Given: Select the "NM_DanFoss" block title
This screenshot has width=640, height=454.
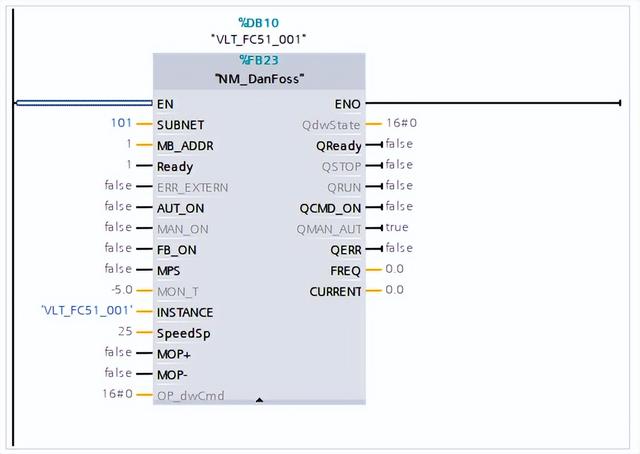Looking at the screenshot, I should tap(258, 78).
